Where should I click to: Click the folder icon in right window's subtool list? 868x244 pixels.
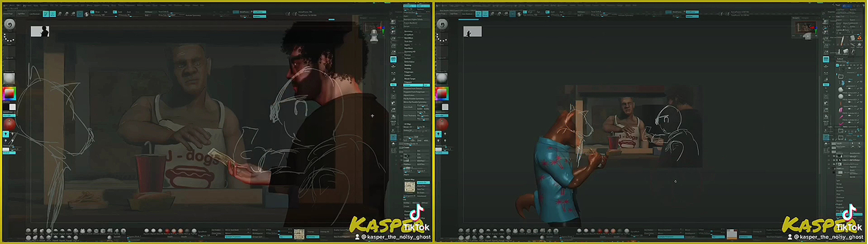pyautogui.click(x=840, y=76)
